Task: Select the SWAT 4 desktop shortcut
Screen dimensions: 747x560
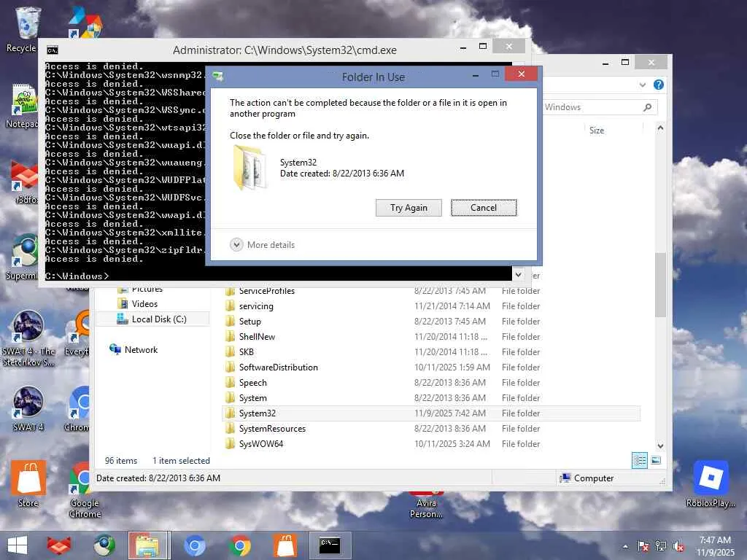Action: coord(28,408)
